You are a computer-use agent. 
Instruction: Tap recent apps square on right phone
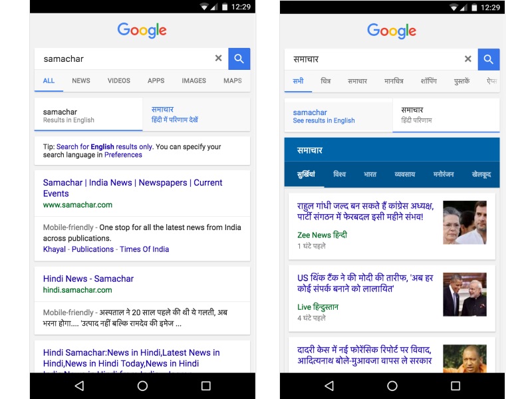[x=456, y=386]
